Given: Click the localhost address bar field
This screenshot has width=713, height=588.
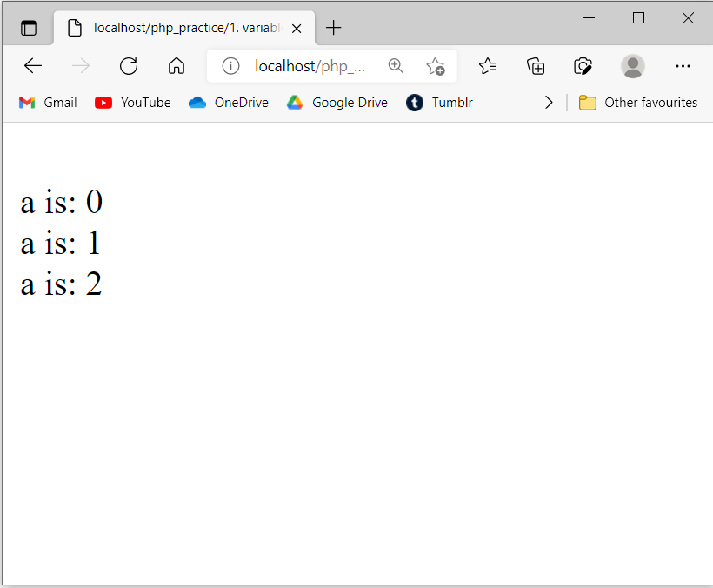Looking at the screenshot, I should (310, 66).
